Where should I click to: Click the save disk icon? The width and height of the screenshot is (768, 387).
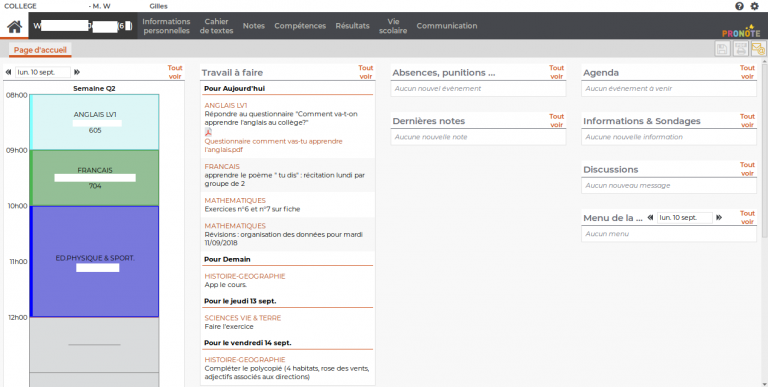point(722,48)
